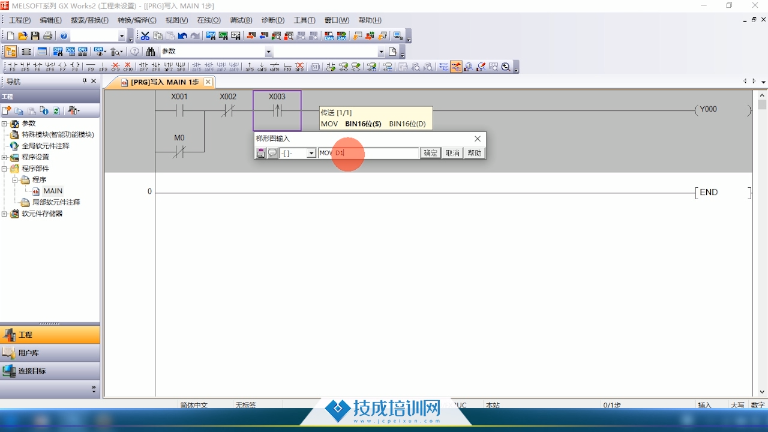Cut selection with the scissors icon
Screen dimensions: 768x432
click(145, 36)
